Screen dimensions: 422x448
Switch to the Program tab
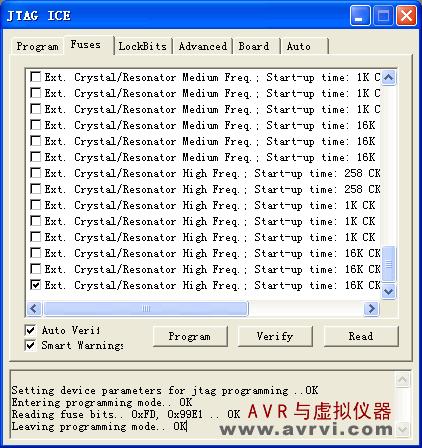point(37,46)
